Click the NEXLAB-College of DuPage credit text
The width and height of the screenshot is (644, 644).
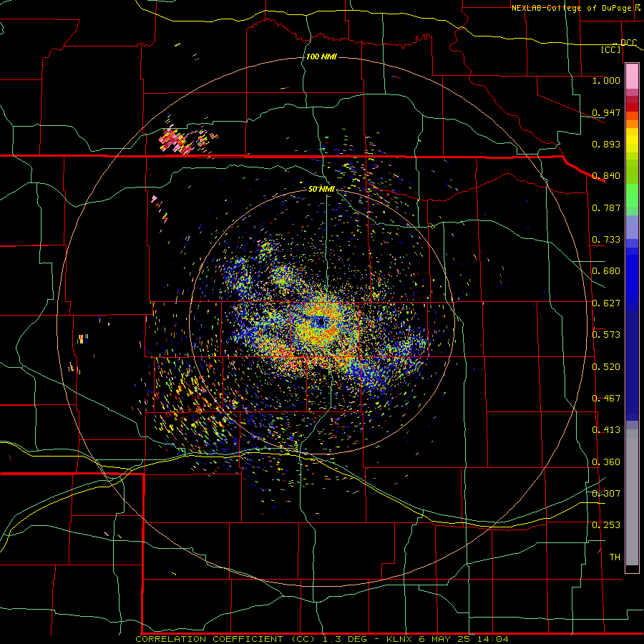click(572, 8)
